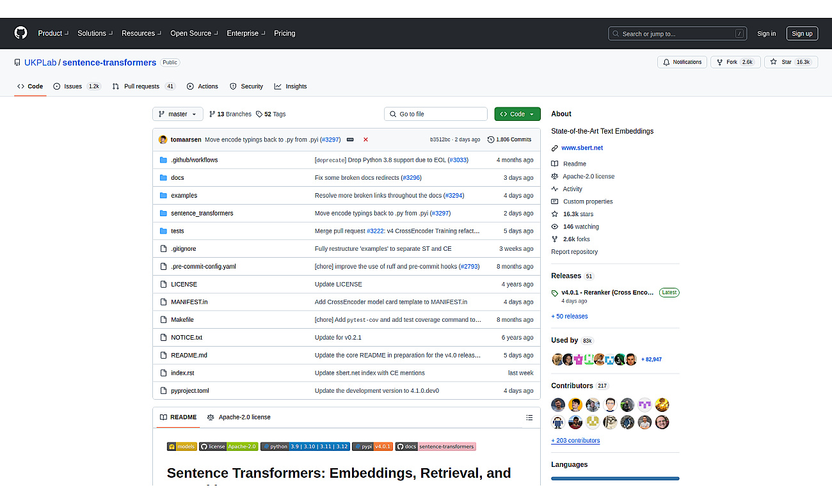Click the python versions badge
The height and width of the screenshot is (504, 832).
pos(305,446)
